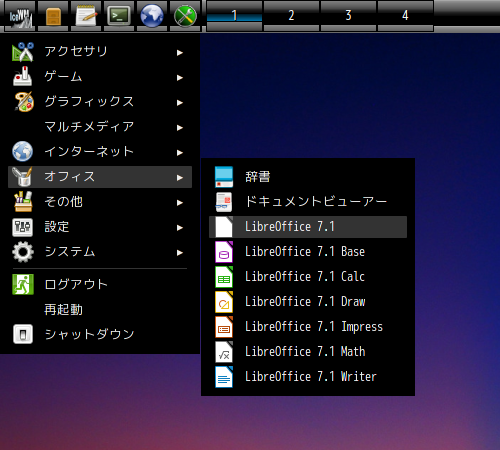Click the LibreOffice Writer document icon
This screenshot has width=500, height=450.
pyautogui.click(x=224, y=377)
